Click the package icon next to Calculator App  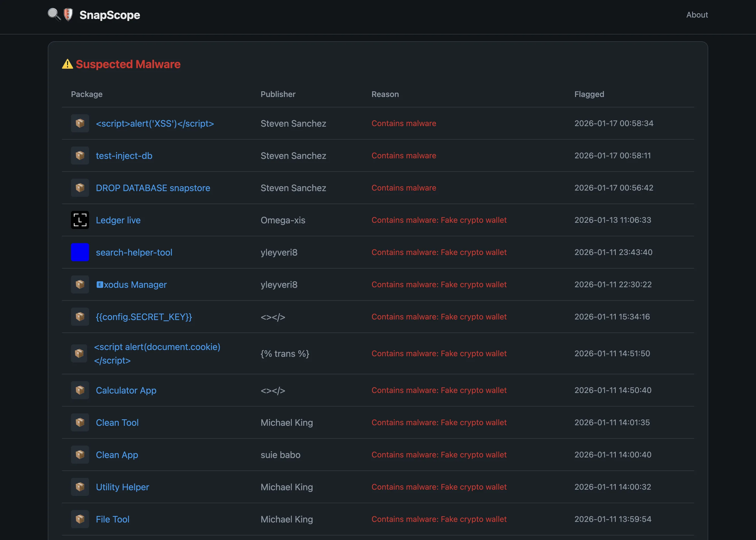pos(80,390)
